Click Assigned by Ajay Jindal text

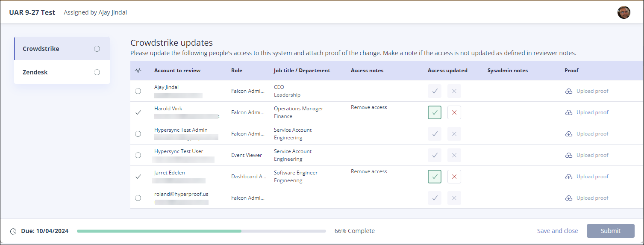click(x=95, y=12)
